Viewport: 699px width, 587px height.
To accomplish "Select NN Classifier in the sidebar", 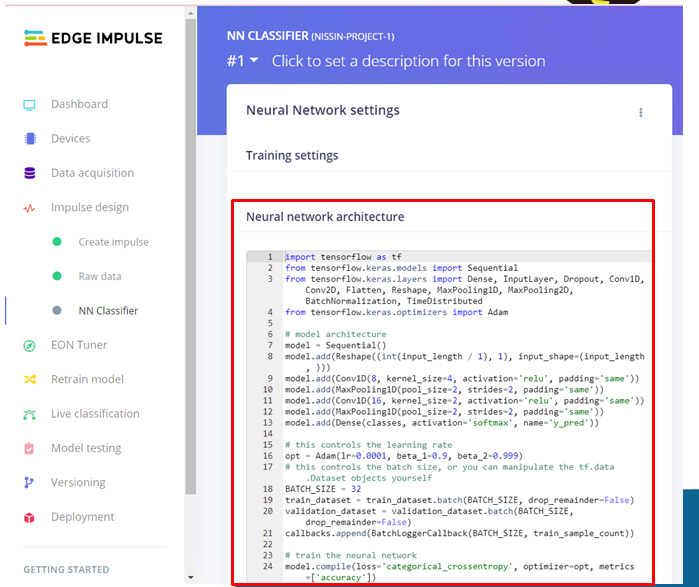I will point(108,311).
